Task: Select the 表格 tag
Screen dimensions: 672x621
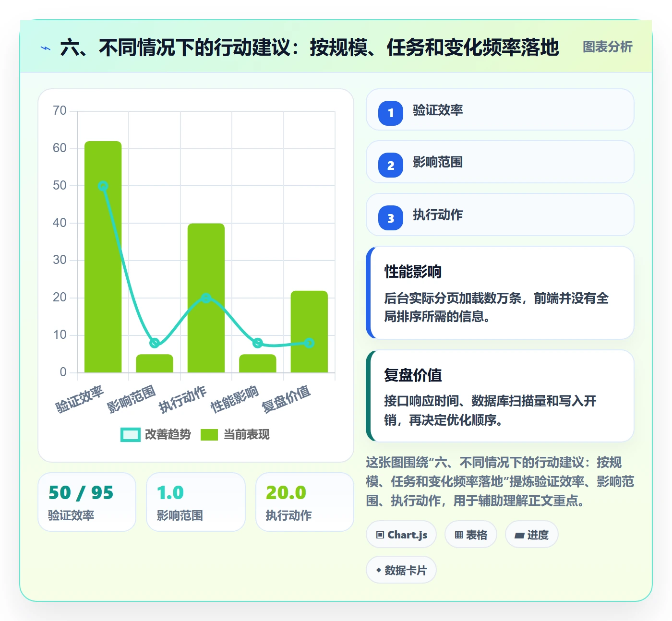Action: (471, 534)
